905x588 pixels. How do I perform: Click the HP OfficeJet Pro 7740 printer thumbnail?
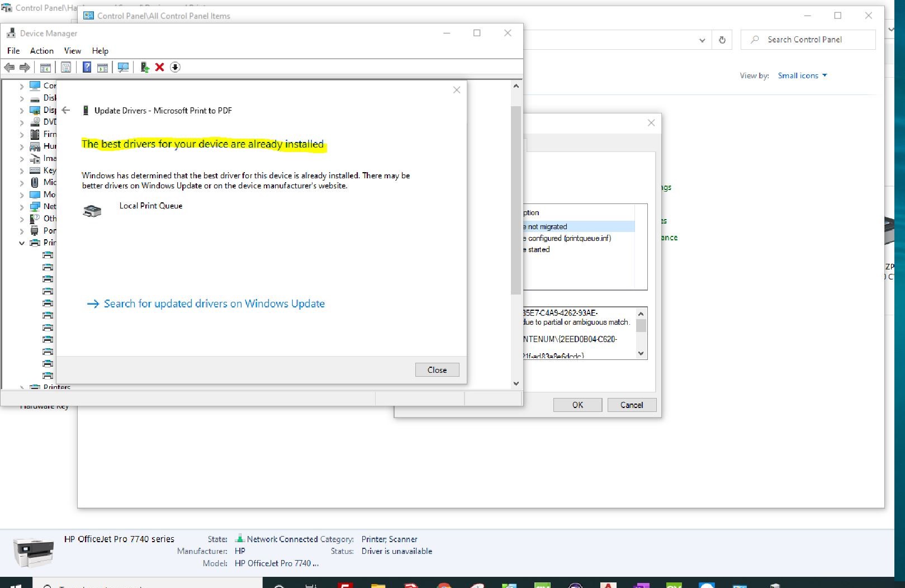click(34, 552)
